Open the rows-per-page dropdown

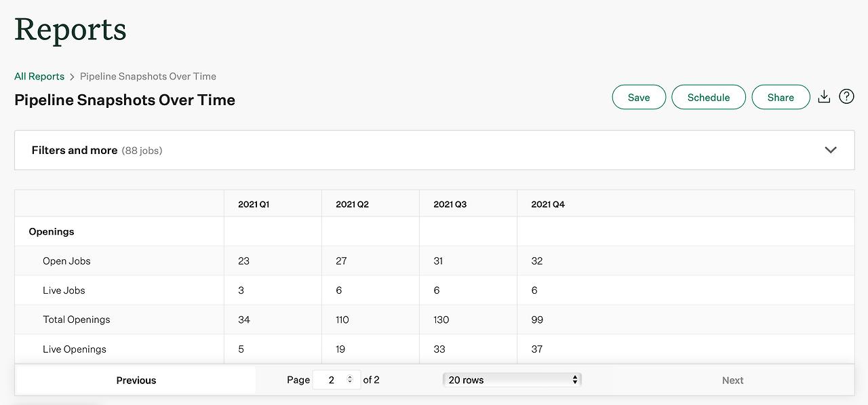511,379
